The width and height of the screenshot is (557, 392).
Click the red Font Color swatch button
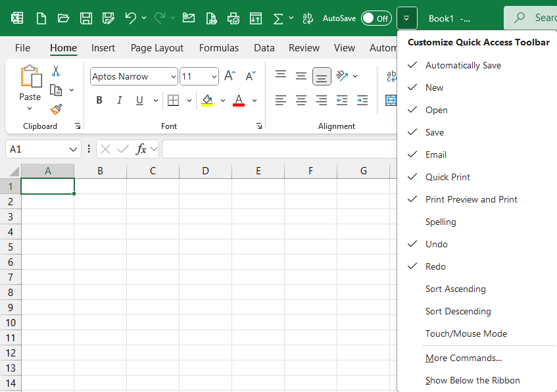239,100
